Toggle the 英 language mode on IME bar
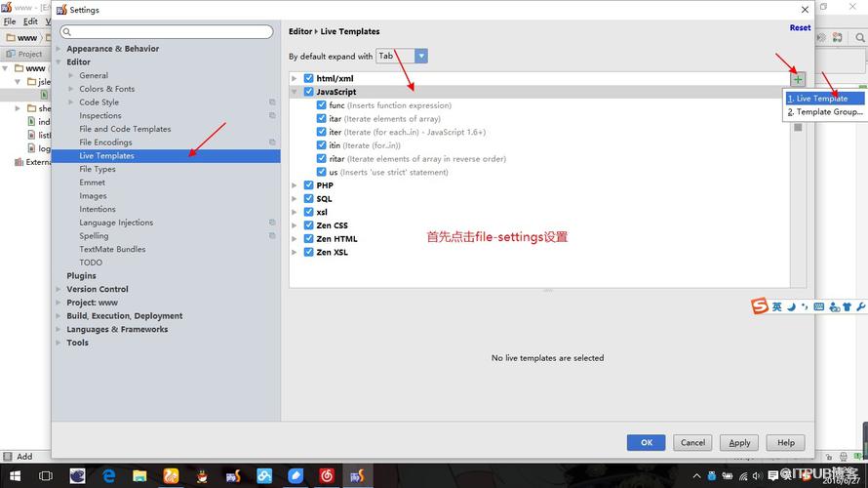 [777, 306]
